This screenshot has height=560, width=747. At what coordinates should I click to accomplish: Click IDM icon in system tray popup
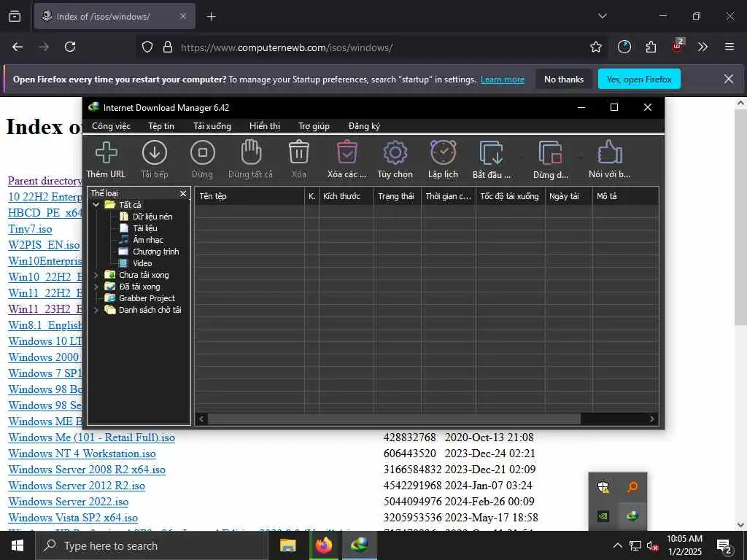tap(632, 516)
